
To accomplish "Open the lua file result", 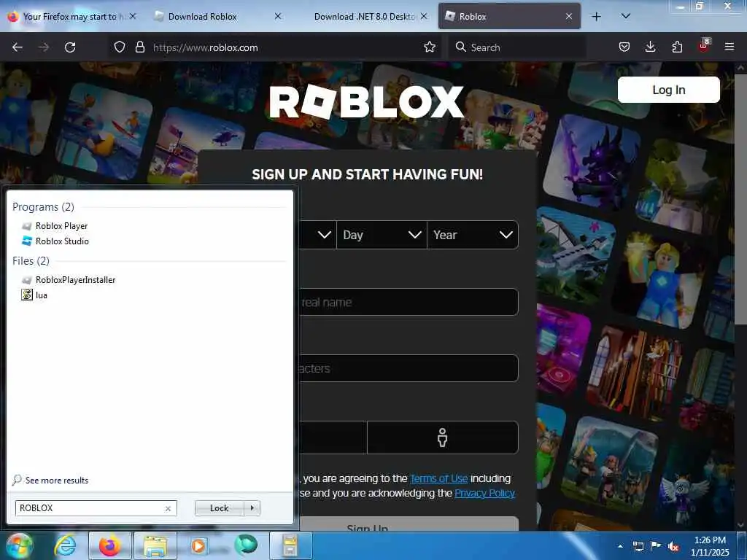I will click(x=34, y=295).
